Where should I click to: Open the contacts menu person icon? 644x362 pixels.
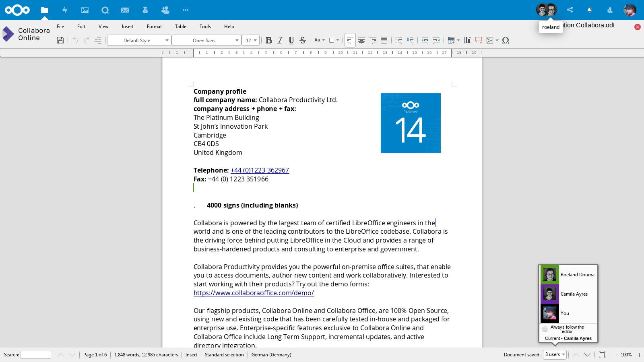pyautogui.click(x=610, y=10)
